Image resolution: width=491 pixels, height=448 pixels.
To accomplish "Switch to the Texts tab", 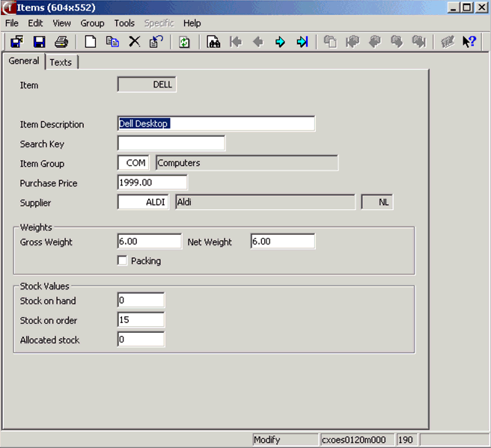I will (x=61, y=62).
